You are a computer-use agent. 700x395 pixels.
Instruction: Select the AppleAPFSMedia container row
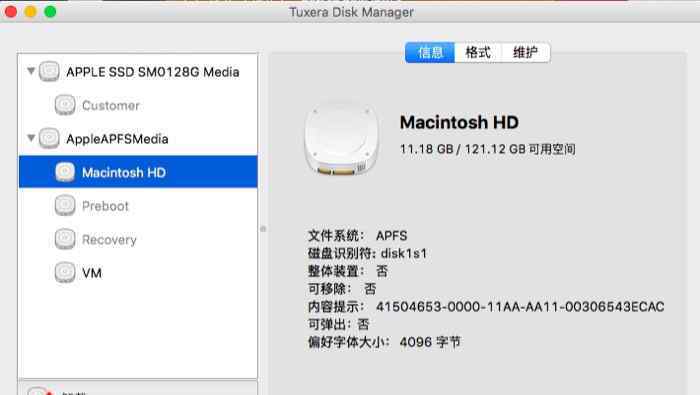(x=138, y=138)
